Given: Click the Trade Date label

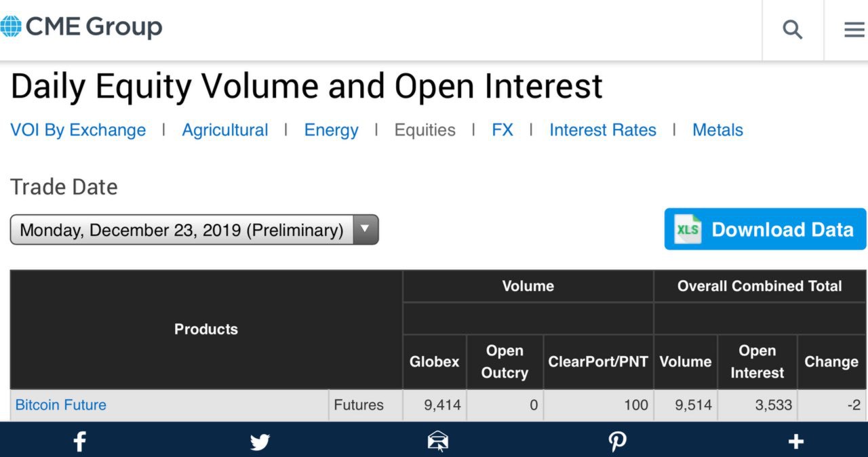Looking at the screenshot, I should [x=64, y=187].
